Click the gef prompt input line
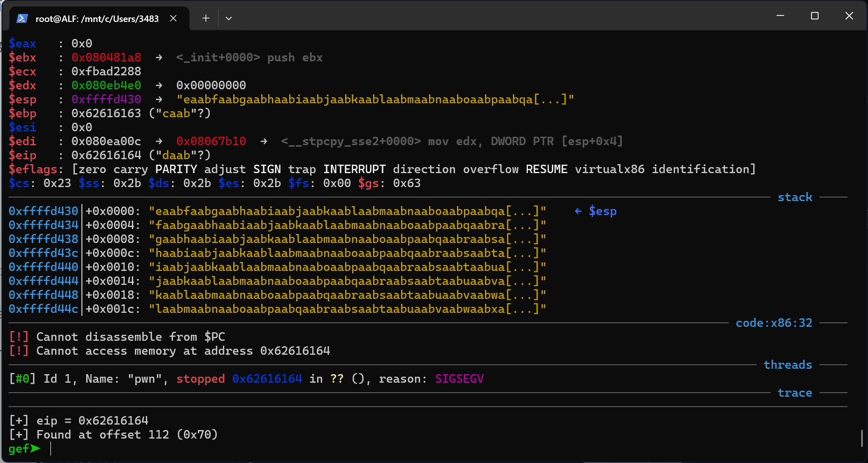868x463 pixels. pos(430,449)
